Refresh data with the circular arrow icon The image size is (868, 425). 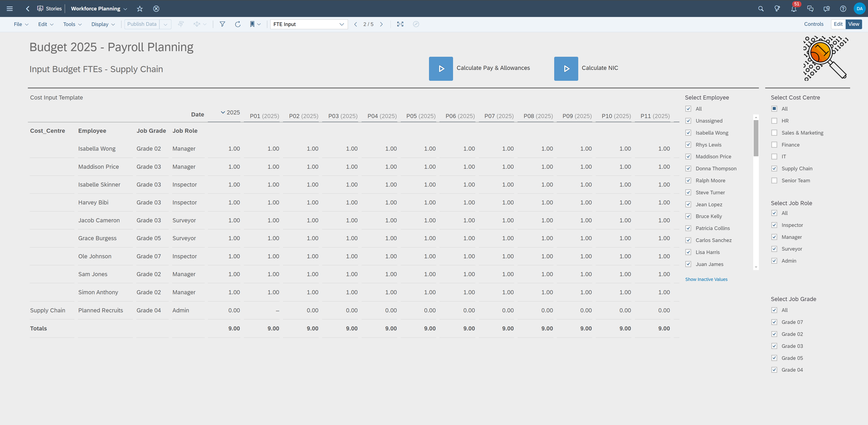pos(237,24)
